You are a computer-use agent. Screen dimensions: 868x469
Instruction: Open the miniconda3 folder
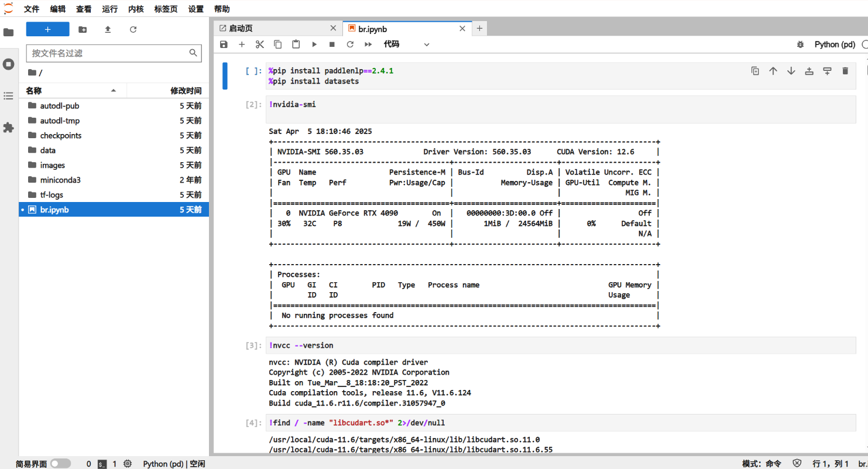(114, 180)
